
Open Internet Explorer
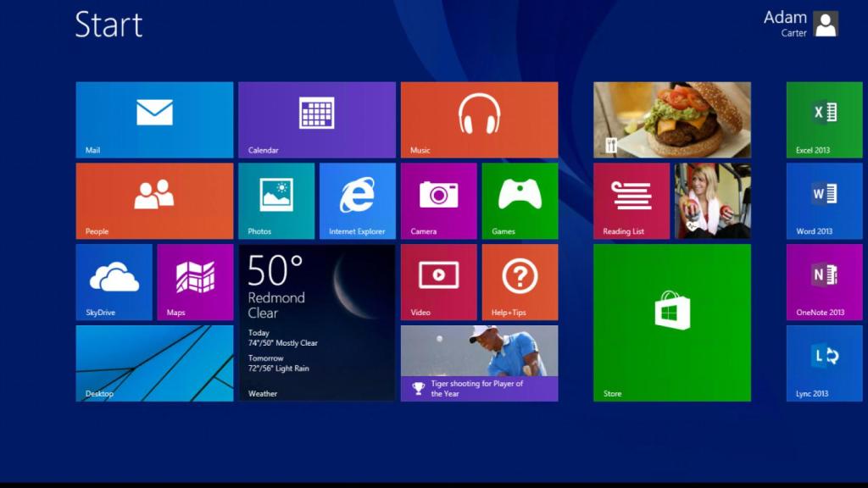[357, 200]
